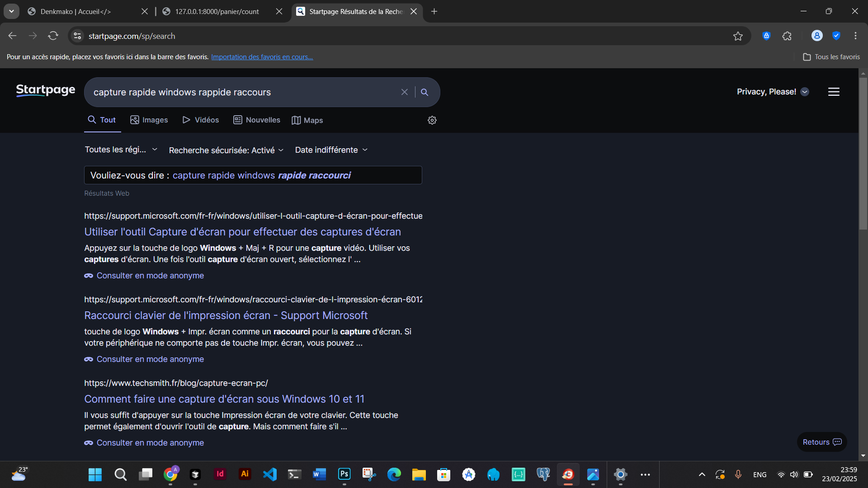
Task: Open Windows Start menu
Action: point(95,474)
